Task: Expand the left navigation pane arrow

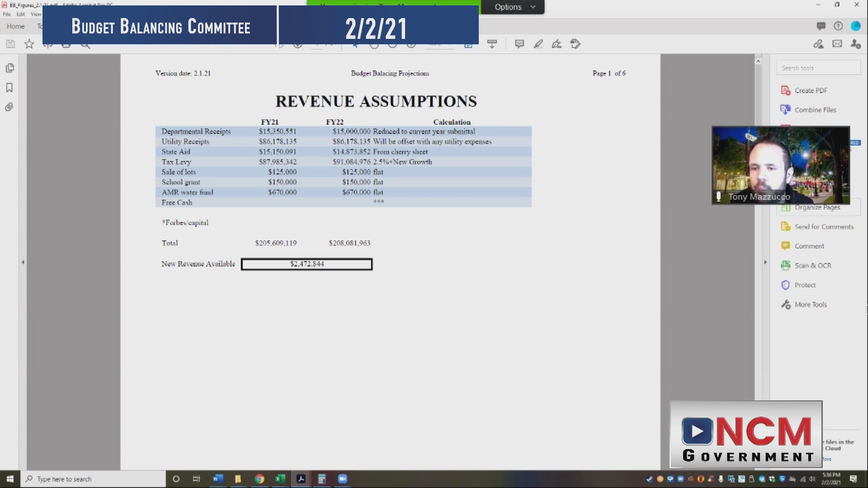Action: click(x=23, y=262)
